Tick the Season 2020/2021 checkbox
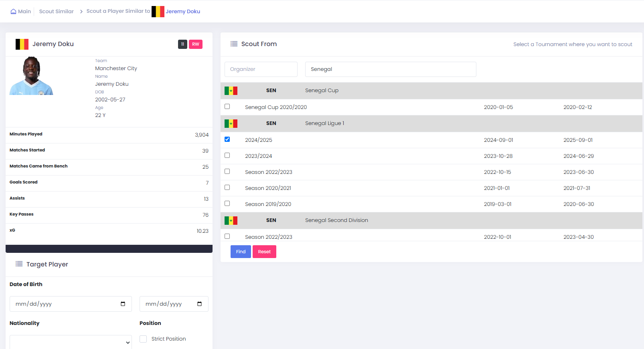 coord(227,188)
